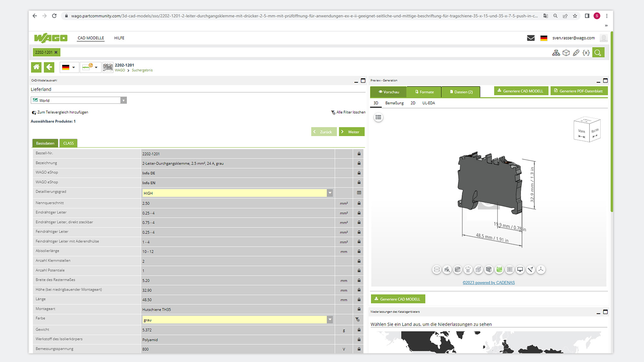Viewport: 644px width, 362px height.
Task: Toggle the green dimensions display icon
Action: click(499, 270)
